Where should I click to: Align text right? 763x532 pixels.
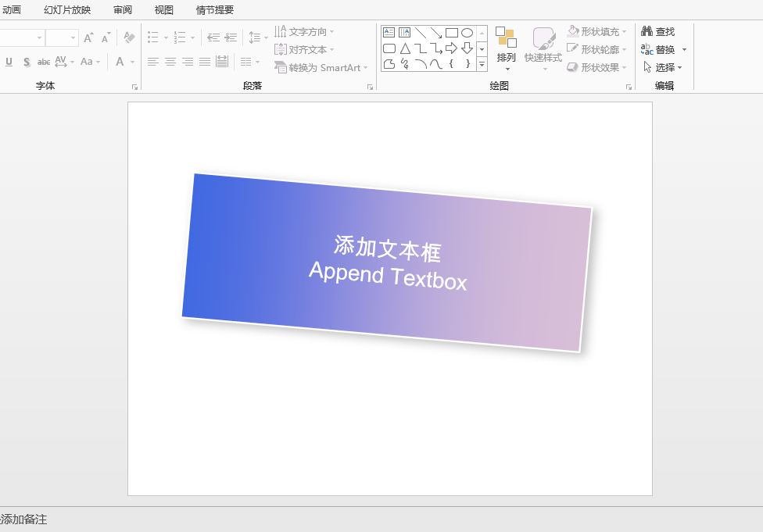(188, 62)
